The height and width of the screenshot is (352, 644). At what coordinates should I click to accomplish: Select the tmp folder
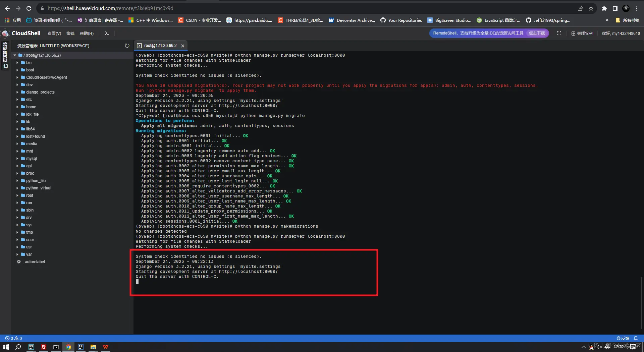(x=72, y=232)
